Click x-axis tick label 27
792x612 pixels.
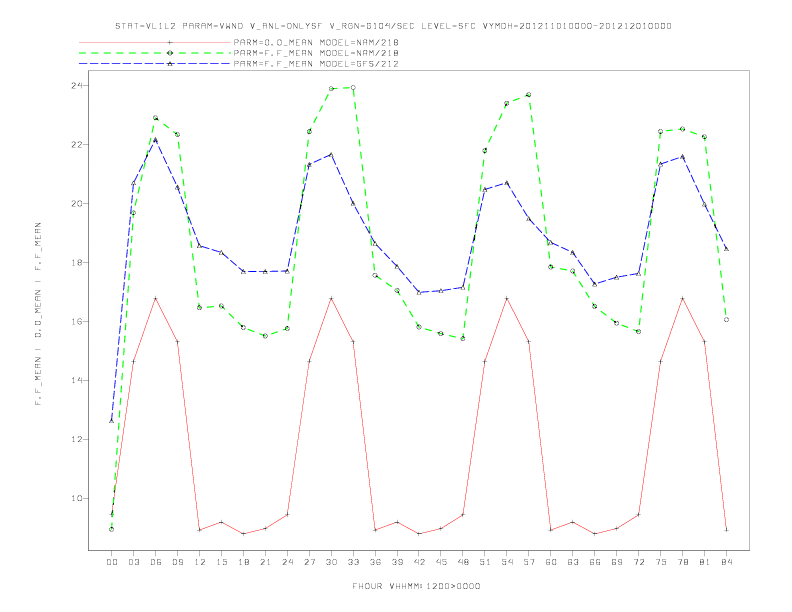point(309,562)
